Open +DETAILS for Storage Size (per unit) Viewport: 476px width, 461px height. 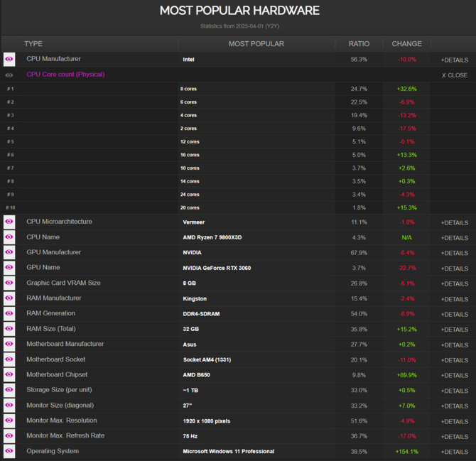click(455, 391)
